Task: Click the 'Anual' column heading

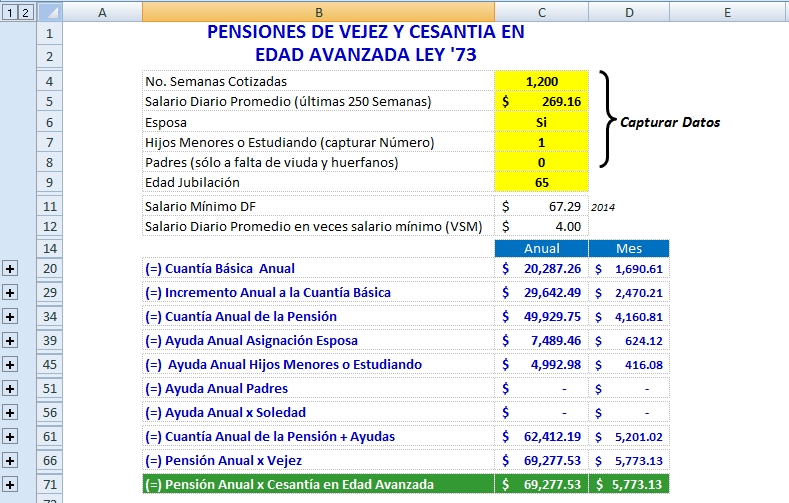Action: [x=541, y=248]
